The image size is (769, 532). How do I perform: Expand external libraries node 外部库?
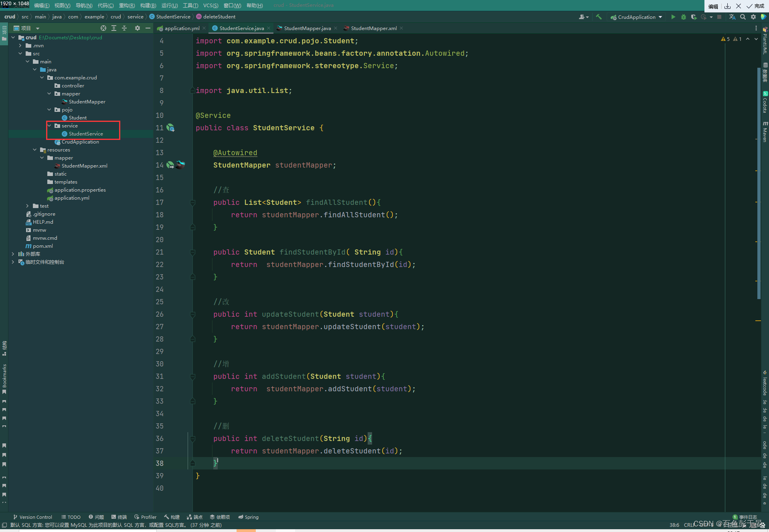(13, 254)
